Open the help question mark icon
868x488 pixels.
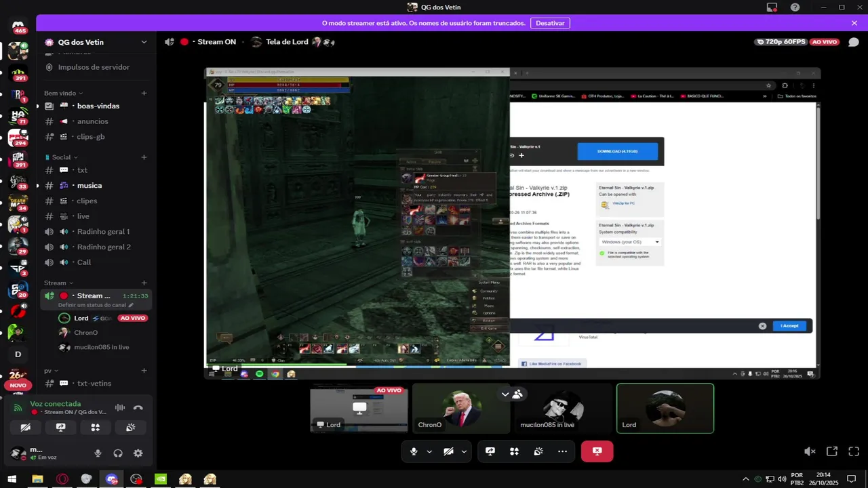pos(795,7)
